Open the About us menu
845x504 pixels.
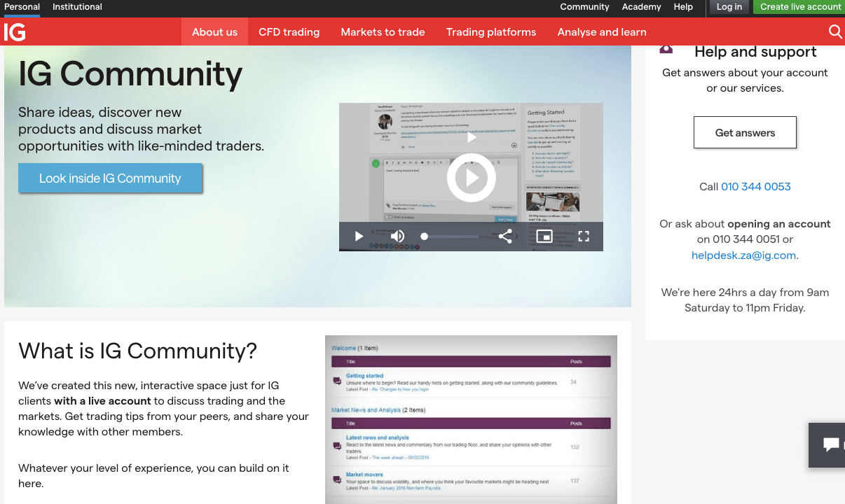pyautogui.click(x=214, y=32)
